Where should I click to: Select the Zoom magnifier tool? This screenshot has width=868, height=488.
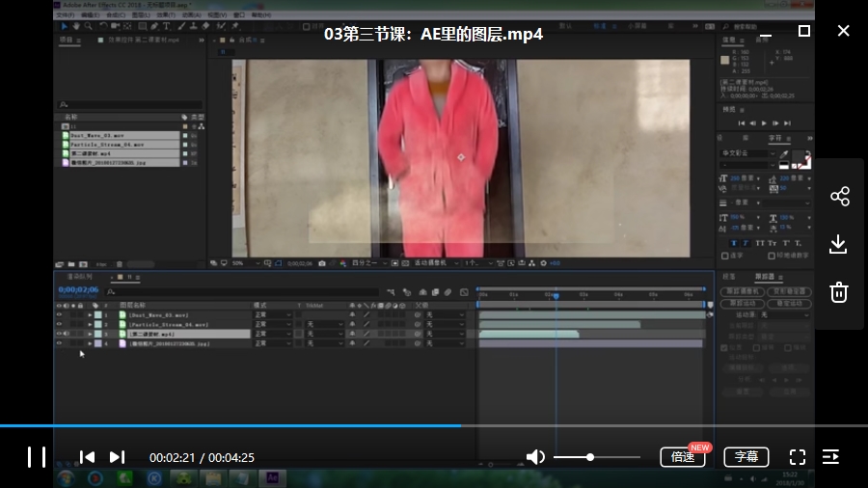point(88,26)
